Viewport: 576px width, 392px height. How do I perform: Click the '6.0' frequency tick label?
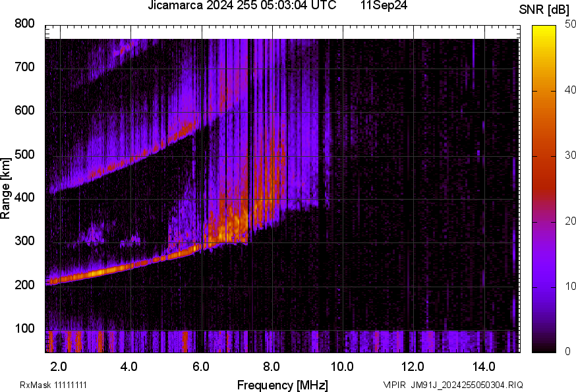(x=201, y=366)
